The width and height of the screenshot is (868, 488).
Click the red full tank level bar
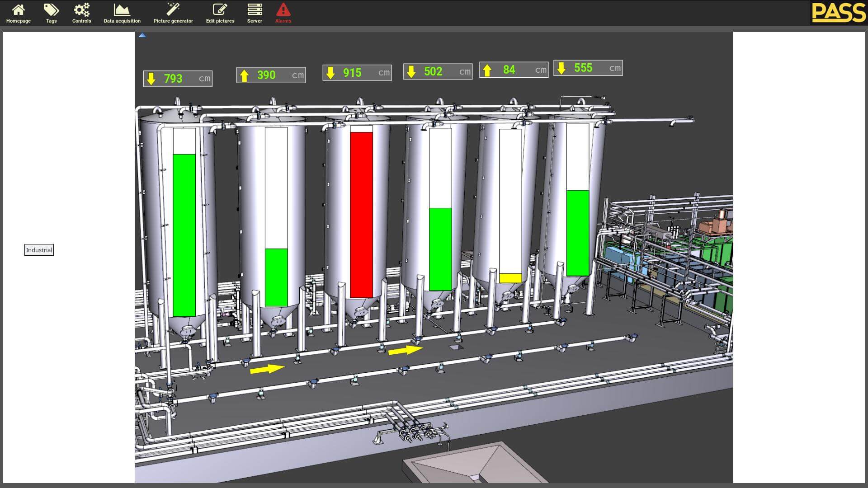point(361,215)
